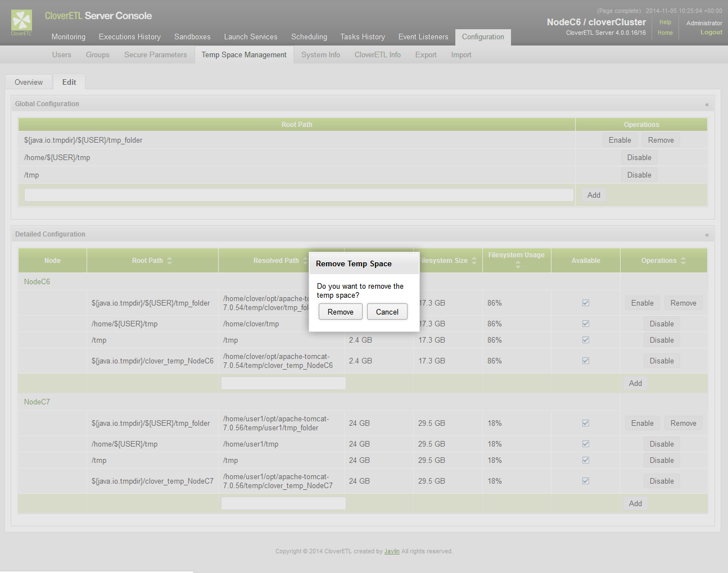Screen dimensions: 728x573
Task: Switch to the Overview tab
Action: pyautogui.click(x=29, y=83)
